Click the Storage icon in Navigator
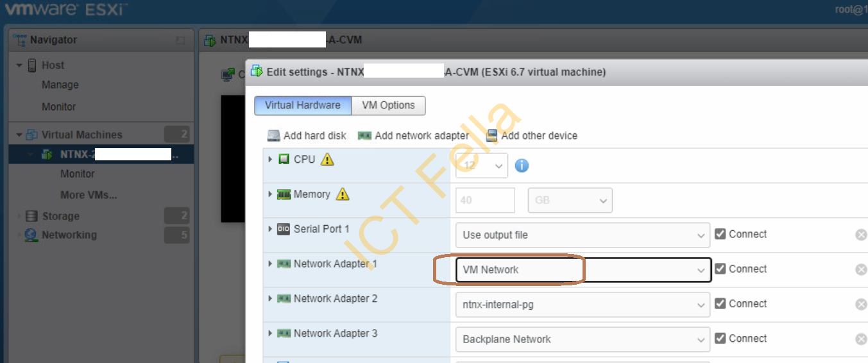This screenshot has width=868, height=363. point(31,216)
